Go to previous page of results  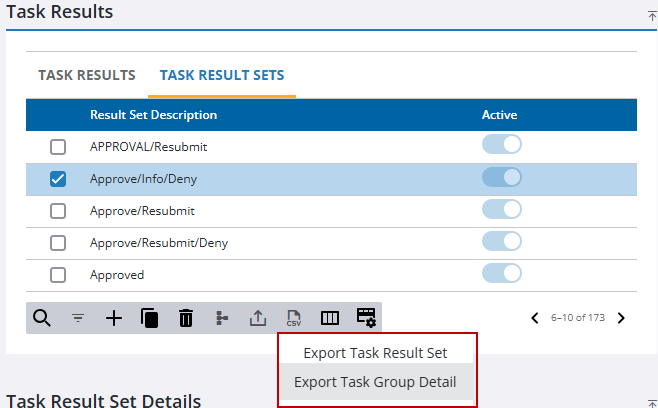pos(535,318)
